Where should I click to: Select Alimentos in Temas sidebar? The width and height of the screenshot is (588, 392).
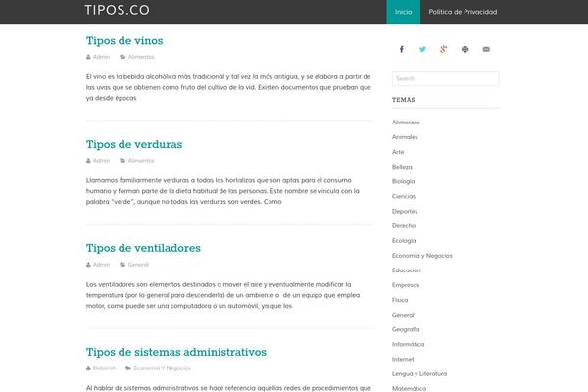click(406, 122)
